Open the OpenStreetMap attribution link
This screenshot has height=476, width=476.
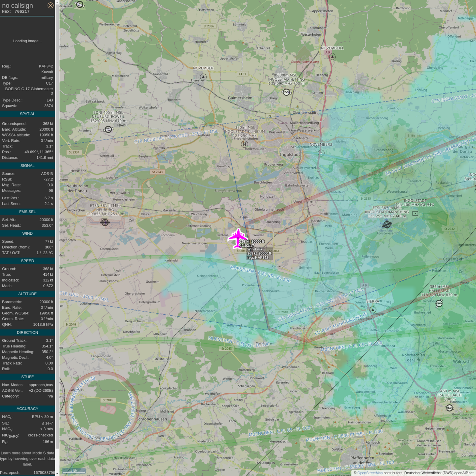[x=370, y=473]
